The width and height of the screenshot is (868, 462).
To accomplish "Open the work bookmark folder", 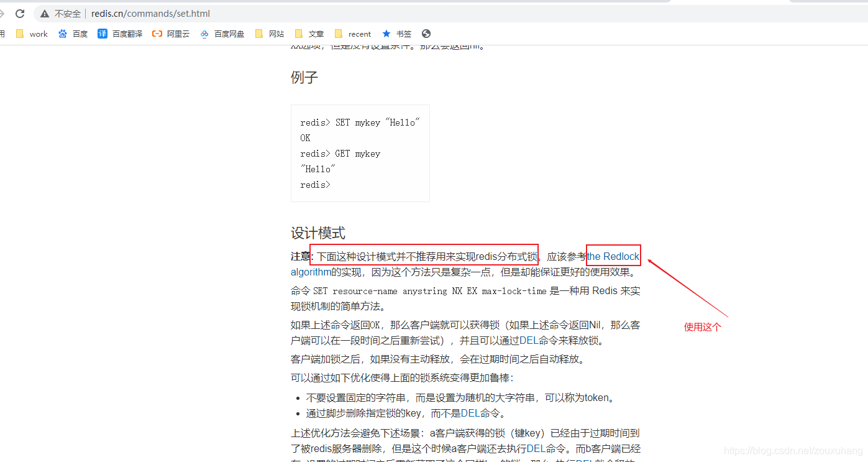I will (32, 34).
